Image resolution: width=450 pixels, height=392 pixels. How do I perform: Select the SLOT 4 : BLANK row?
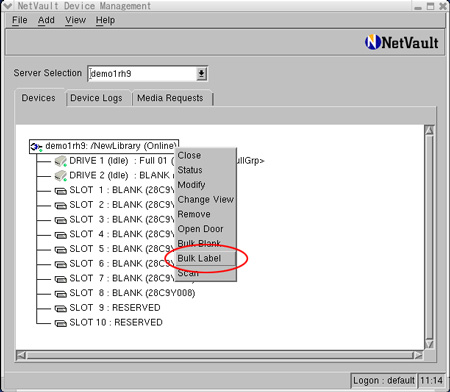[x=121, y=234]
